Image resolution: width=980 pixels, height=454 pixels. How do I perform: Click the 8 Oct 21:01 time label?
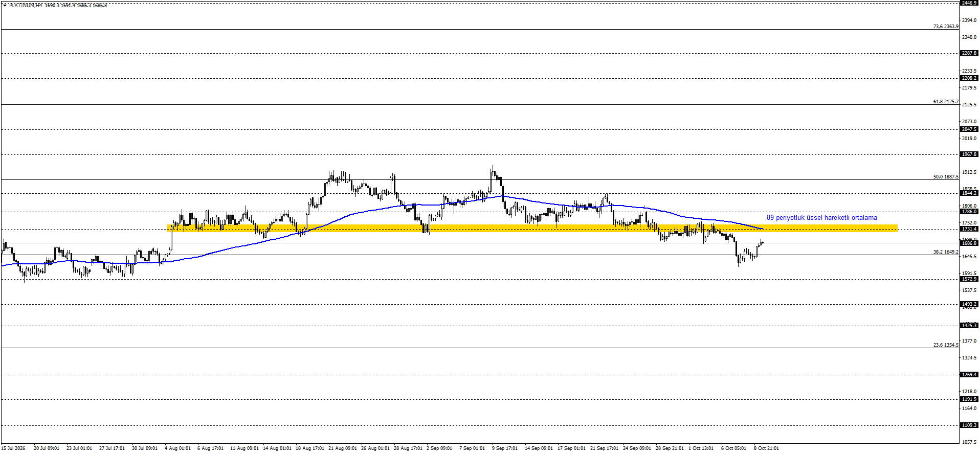click(767, 448)
